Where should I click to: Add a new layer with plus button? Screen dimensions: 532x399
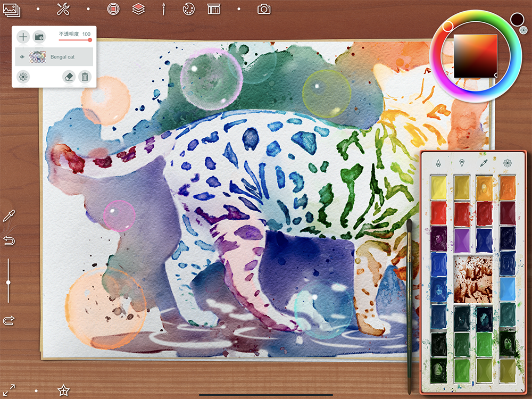point(23,37)
